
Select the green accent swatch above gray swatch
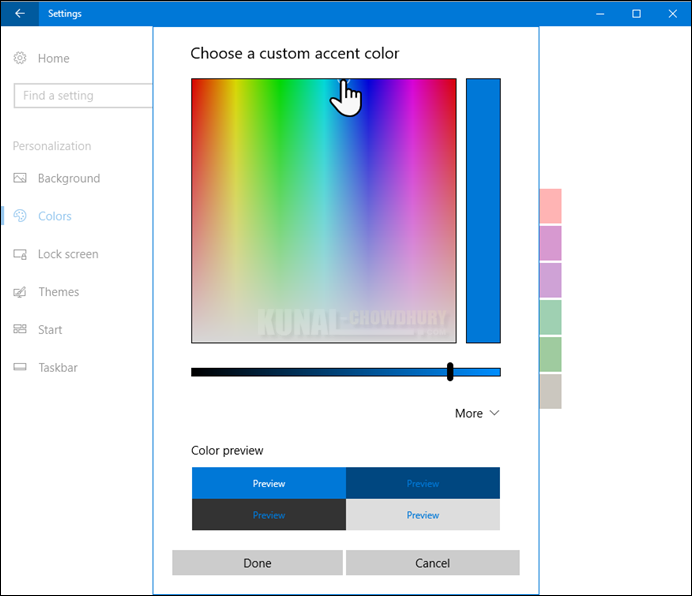coord(551,355)
